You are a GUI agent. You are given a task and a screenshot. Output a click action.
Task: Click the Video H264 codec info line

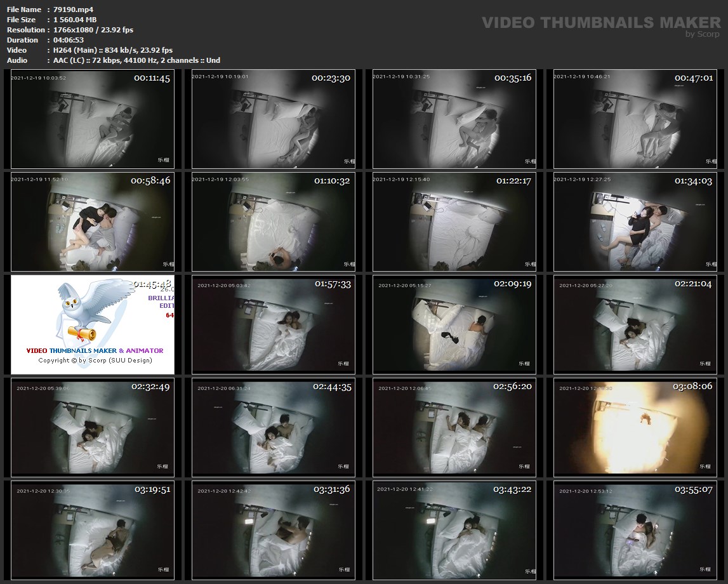tap(113, 50)
